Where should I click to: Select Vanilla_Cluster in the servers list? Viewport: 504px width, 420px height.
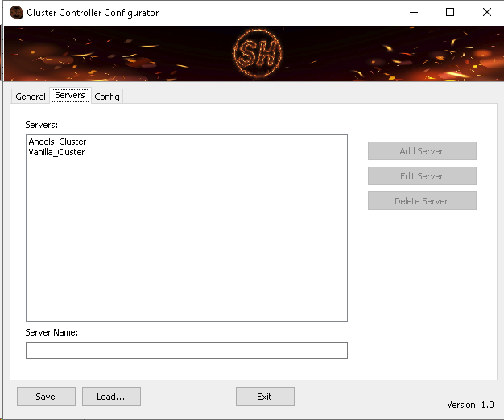[x=56, y=152]
